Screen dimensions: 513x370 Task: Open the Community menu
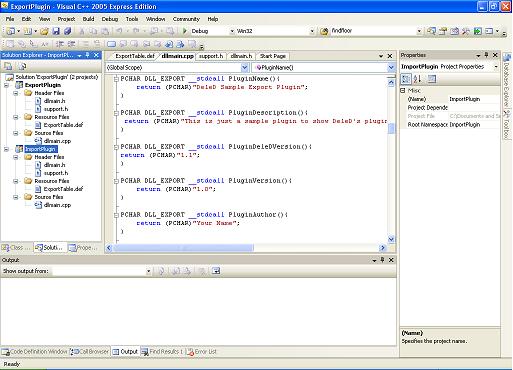click(186, 19)
